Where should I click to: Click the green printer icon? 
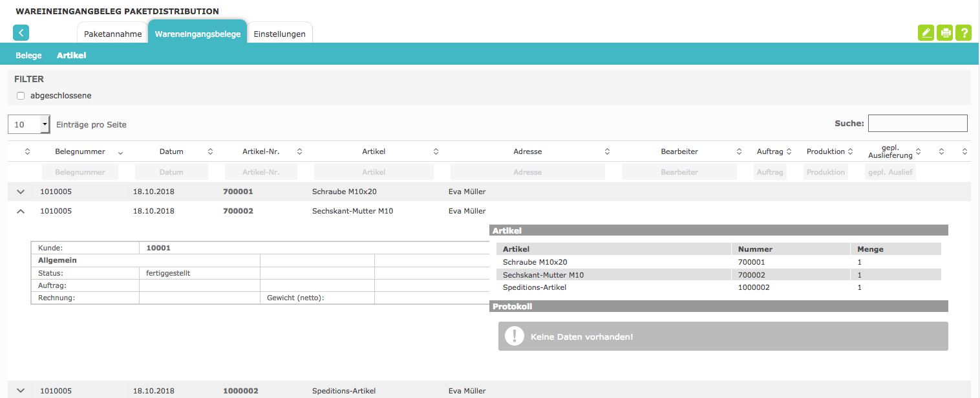[945, 33]
